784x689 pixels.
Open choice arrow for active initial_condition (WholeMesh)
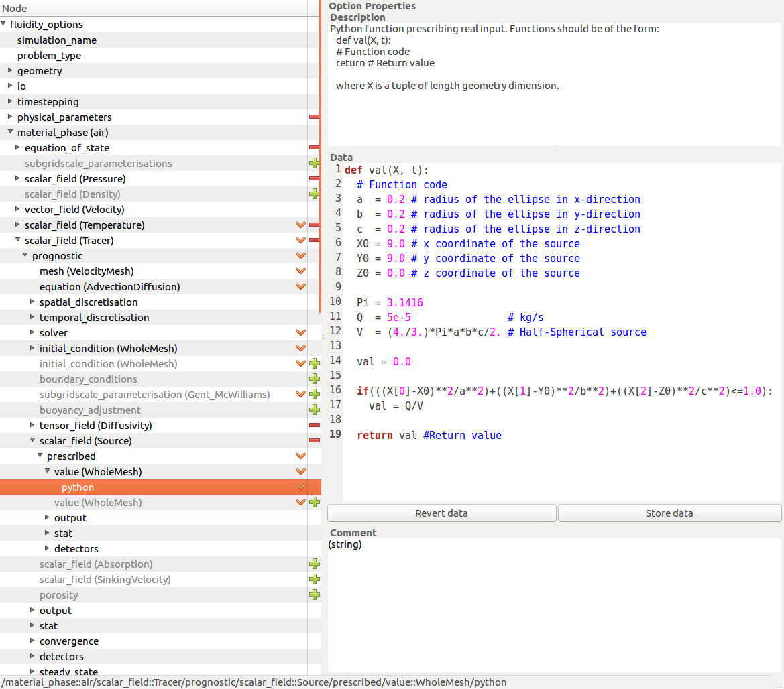click(x=300, y=349)
